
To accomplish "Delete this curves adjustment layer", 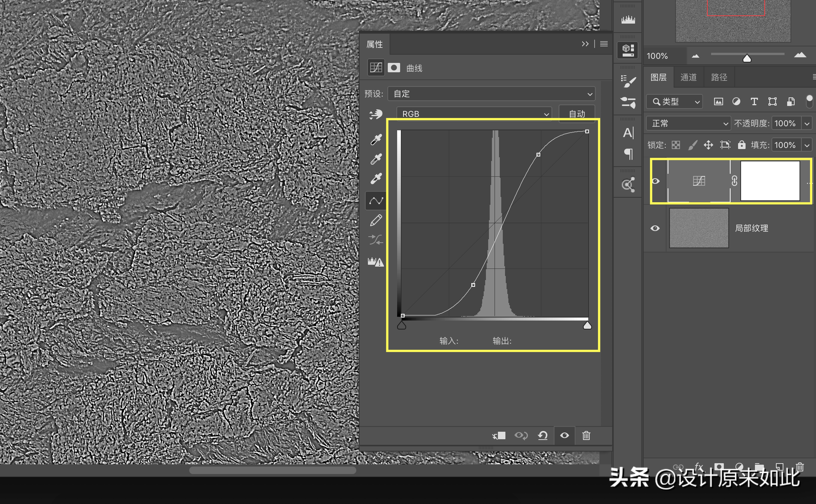I will (x=586, y=435).
